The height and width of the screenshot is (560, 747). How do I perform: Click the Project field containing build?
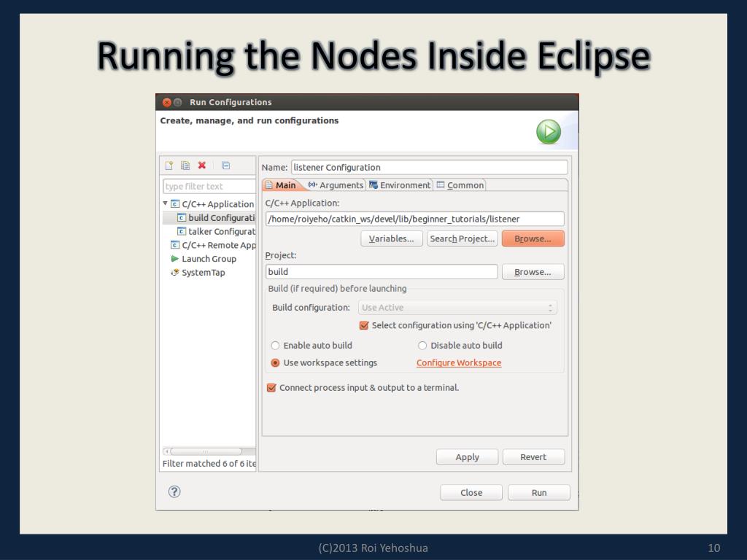tap(381, 272)
